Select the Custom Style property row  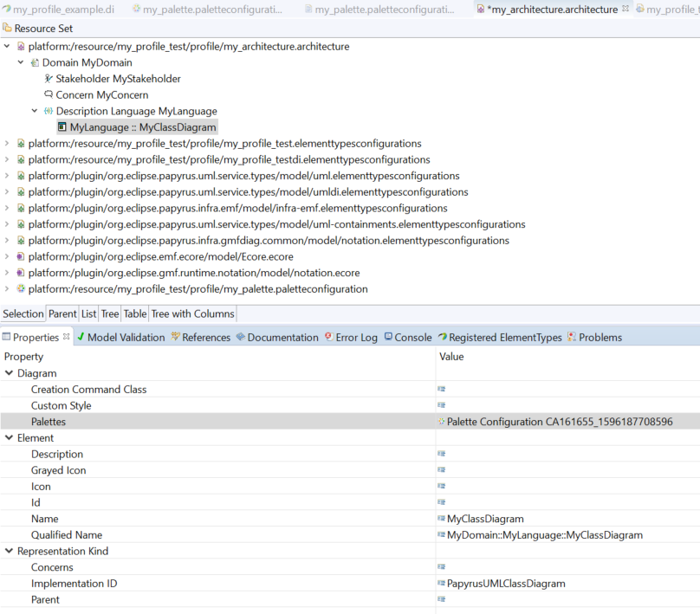coord(350,405)
